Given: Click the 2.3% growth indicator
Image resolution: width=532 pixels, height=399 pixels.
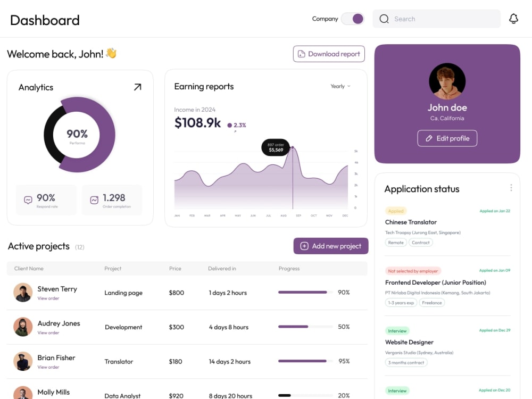Looking at the screenshot, I should click(x=237, y=125).
